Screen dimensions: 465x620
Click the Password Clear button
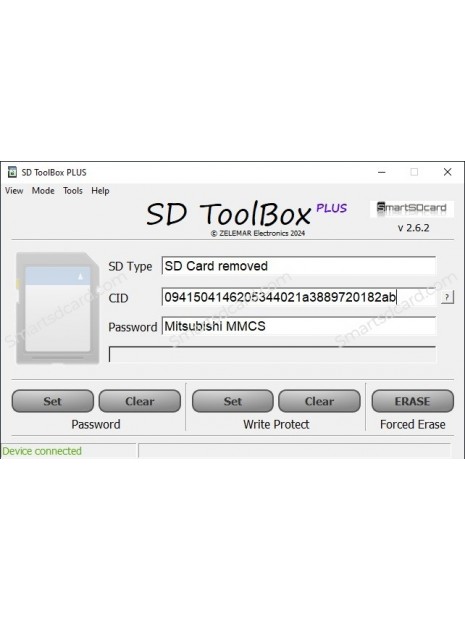click(140, 401)
